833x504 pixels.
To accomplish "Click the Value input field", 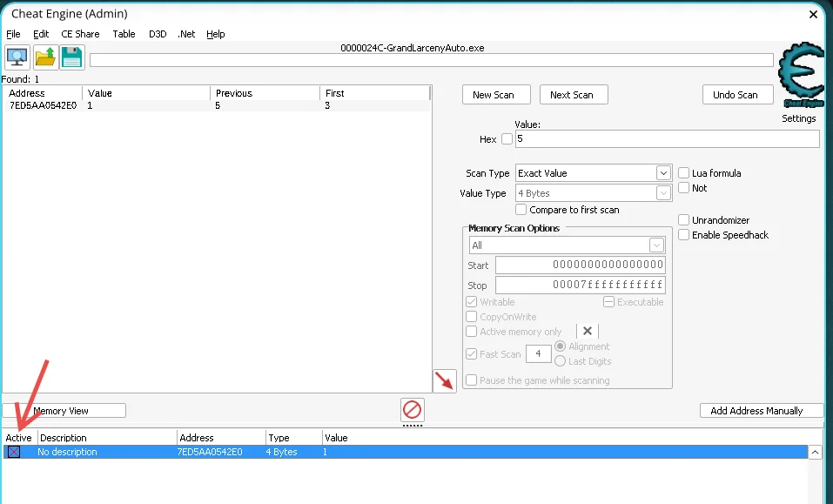I will [x=668, y=138].
